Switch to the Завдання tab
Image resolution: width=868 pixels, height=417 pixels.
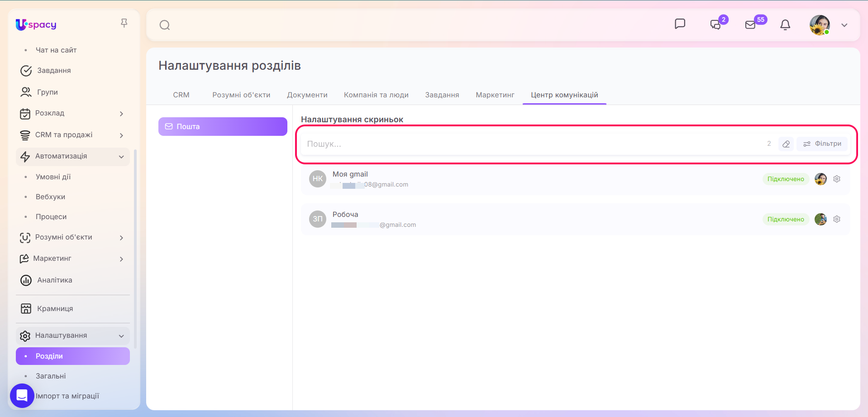point(442,95)
